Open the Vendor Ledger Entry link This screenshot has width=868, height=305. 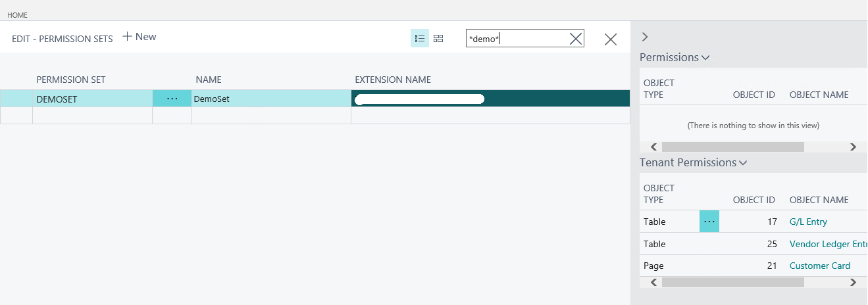(x=827, y=245)
